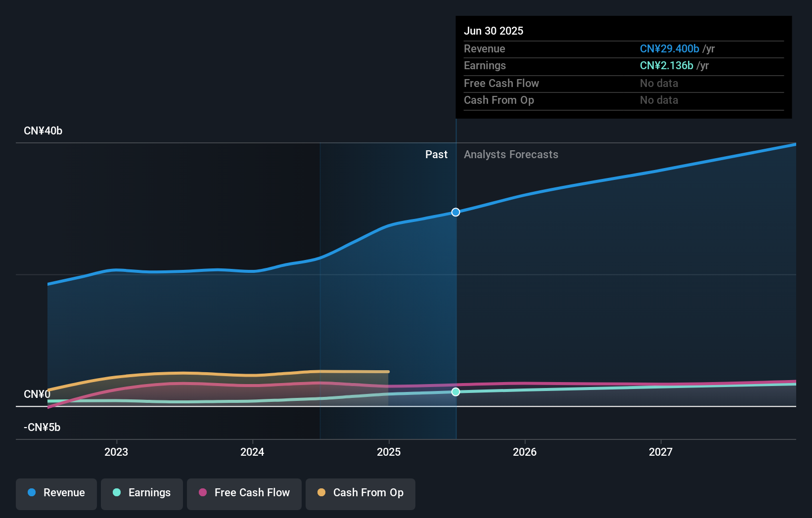Toggle the Free Cash Flow legend button
The height and width of the screenshot is (518, 812).
pyautogui.click(x=244, y=494)
